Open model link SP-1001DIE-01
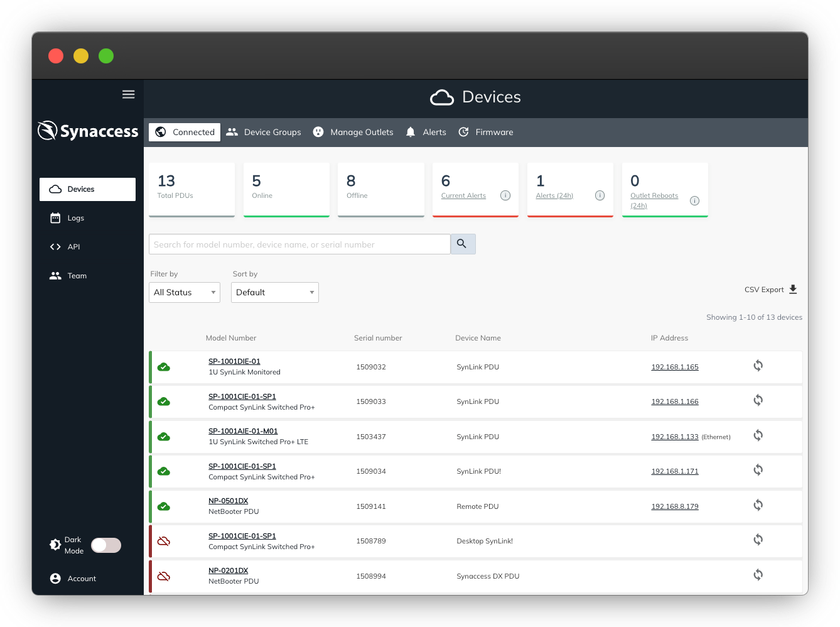Viewport: 840px width, 627px height. tap(234, 361)
